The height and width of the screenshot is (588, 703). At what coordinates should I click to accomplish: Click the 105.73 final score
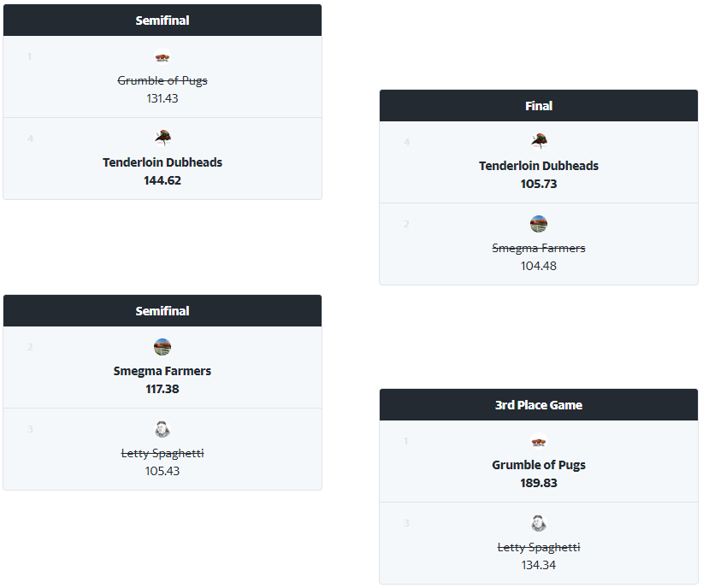pos(539,185)
